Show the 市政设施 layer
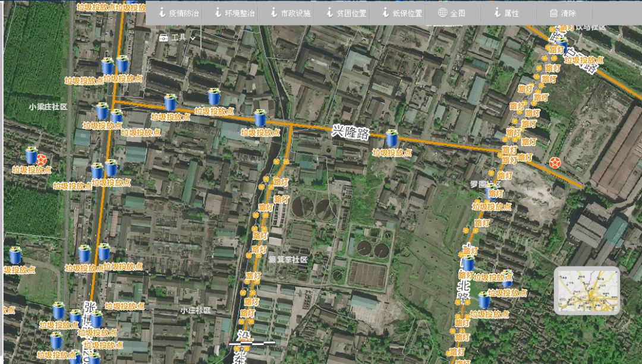Screen dimensions: 642x364 [x=289, y=13]
